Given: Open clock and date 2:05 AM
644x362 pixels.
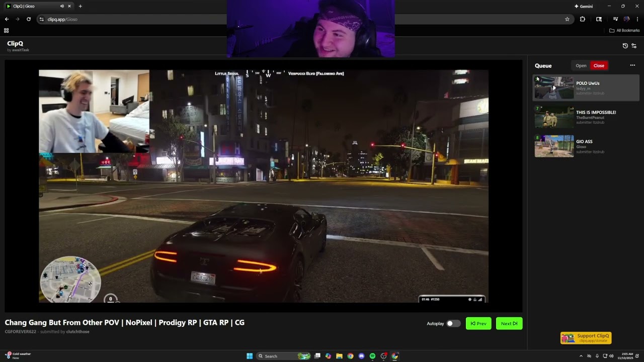Looking at the screenshot, I should pyautogui.click(x=625, y=356).
